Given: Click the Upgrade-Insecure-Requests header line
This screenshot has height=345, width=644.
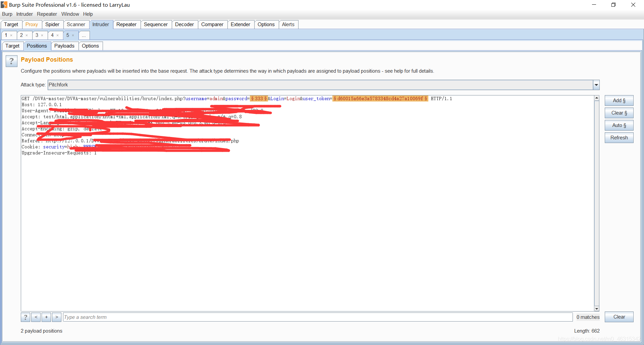Looking at the screenshot, I should point(59,153).
